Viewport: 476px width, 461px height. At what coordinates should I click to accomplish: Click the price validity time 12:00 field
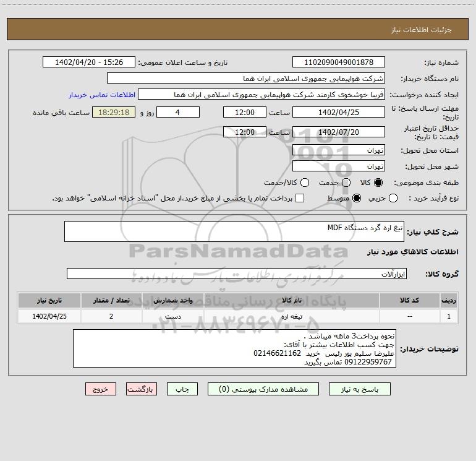tap(245, 132)
